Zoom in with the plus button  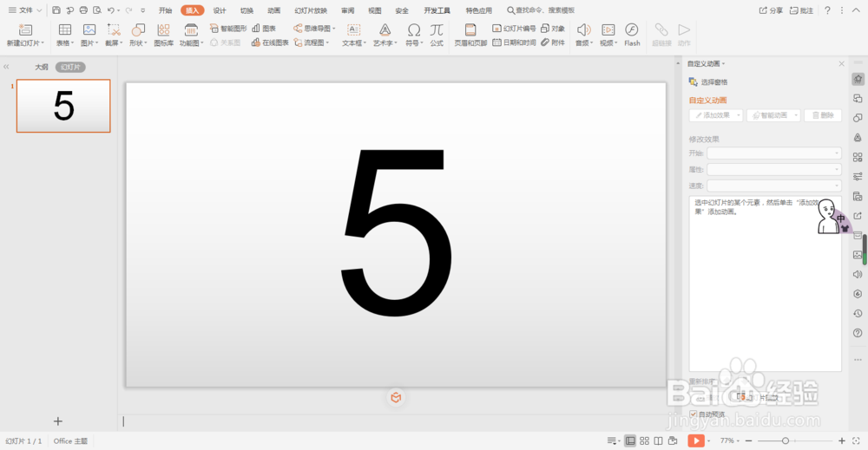pos(842,440)
